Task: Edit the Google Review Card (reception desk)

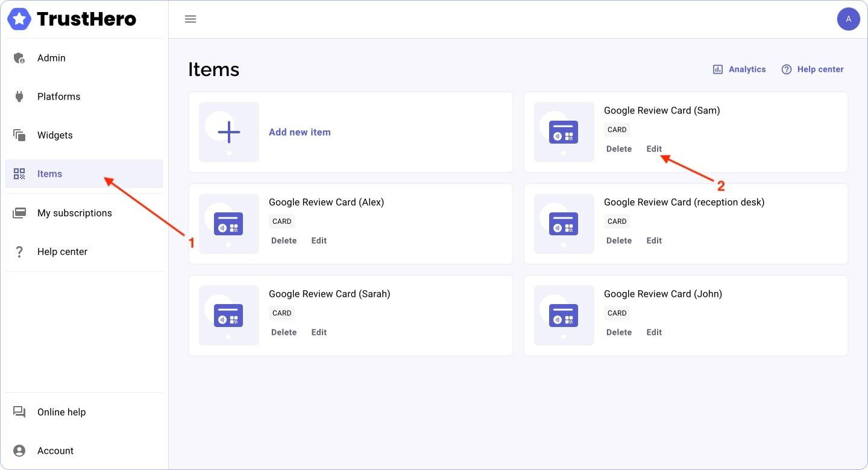Action: 654,241
